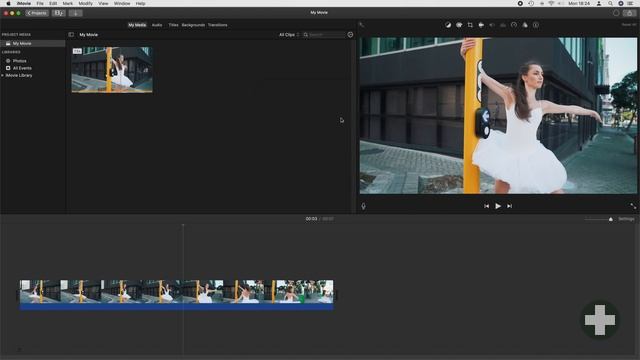Viewport: 640px width, 360px height.
Task: Open the timeline Settings button
Action: [626, 219]
